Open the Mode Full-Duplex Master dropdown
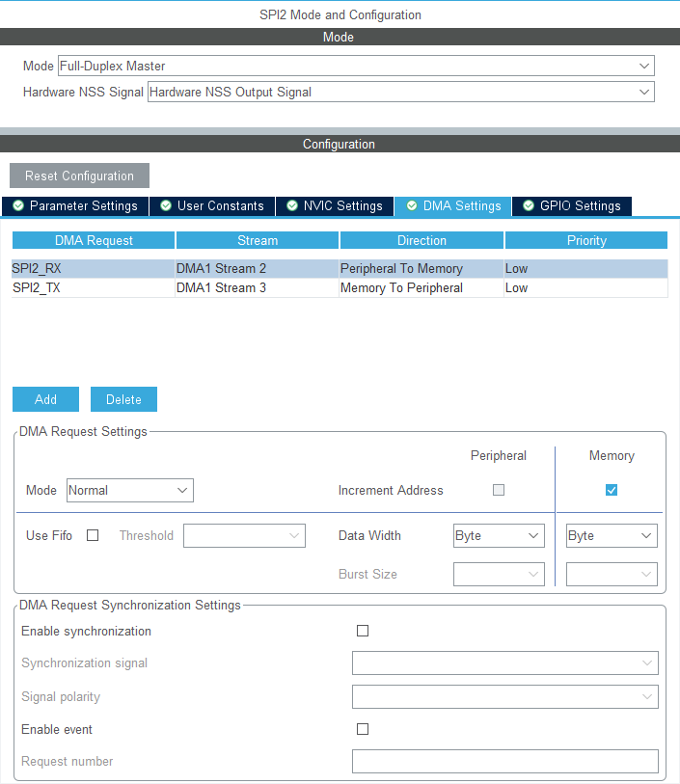680x784 pixels. pyautogui.click(x=356, y=66)
